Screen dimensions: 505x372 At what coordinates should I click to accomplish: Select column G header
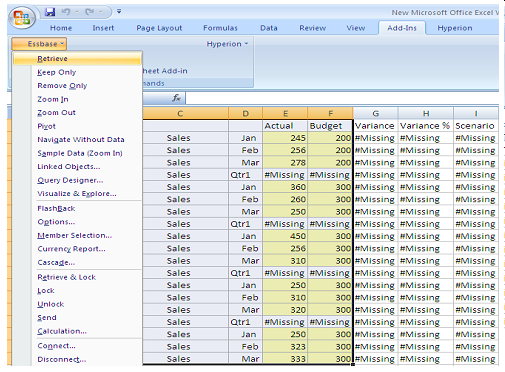tap(376, 114)
